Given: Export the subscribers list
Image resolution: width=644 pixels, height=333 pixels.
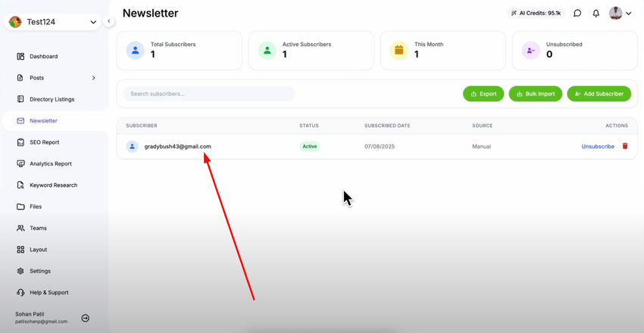Looking at the screenshot, I should tap(483, 94).
